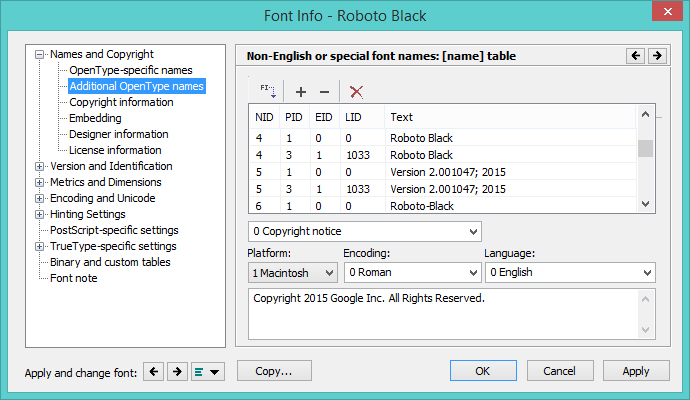Screen dimensions: 690x400
Task: Click the Copy... button
Action: click(273, 371)
